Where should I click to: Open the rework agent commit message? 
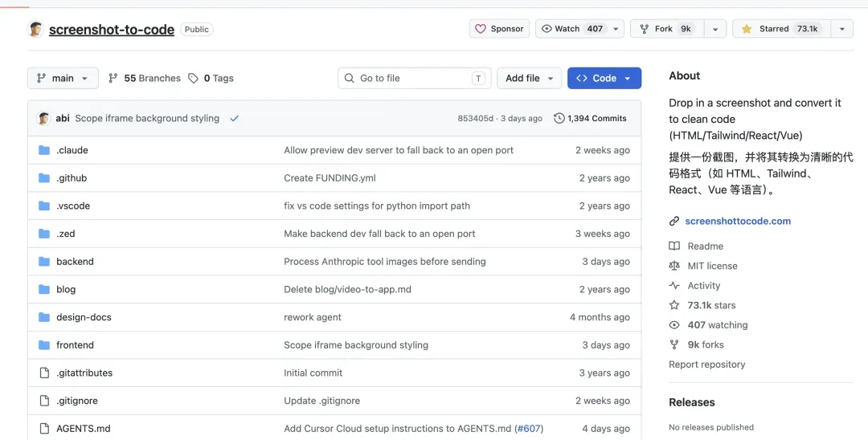pyautogui.click(x=313, y=317)
